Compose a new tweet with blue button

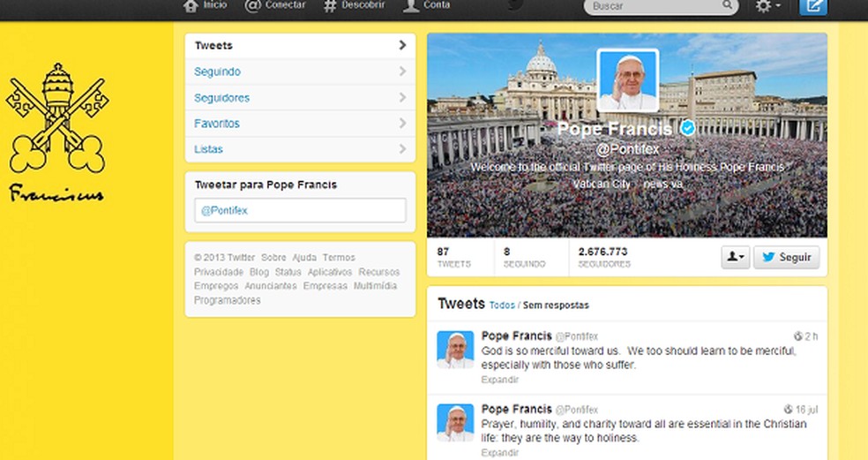[x=813, y=7]
